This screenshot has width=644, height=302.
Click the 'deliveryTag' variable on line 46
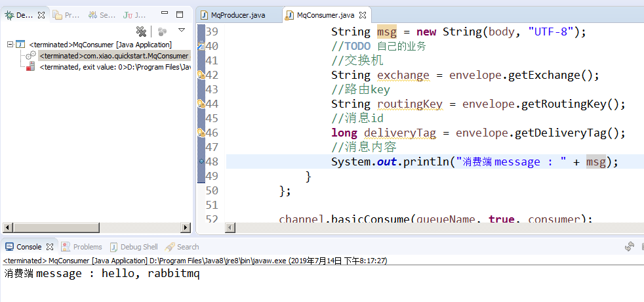(399, 133)
